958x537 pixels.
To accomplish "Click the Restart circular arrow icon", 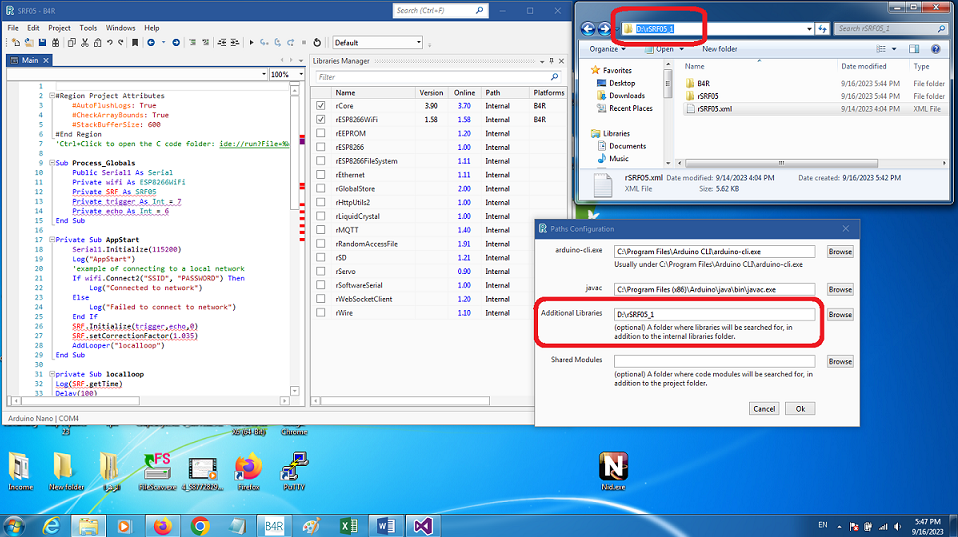I will point(317,43).
